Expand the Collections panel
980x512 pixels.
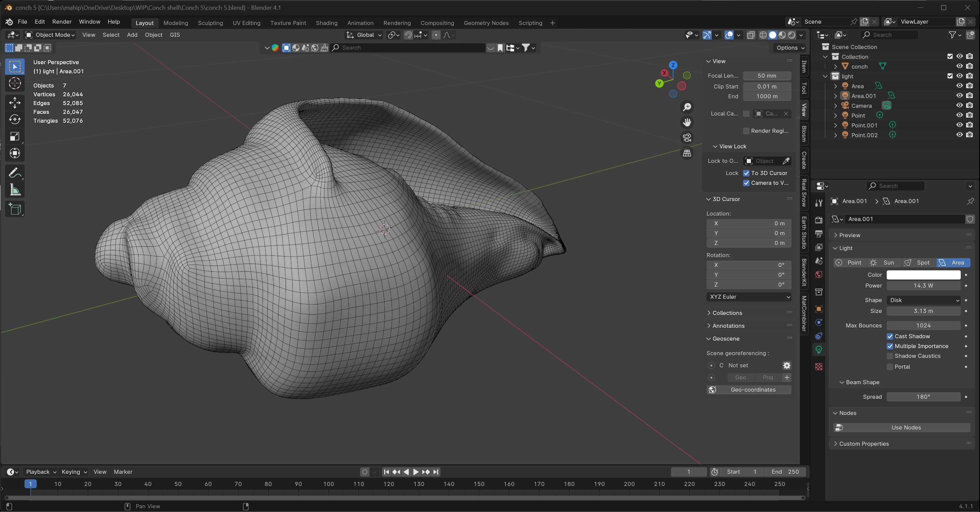point(727,313)
